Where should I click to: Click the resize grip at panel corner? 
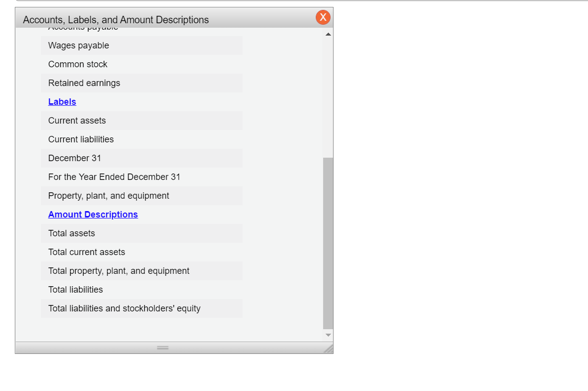click(328, 348)
